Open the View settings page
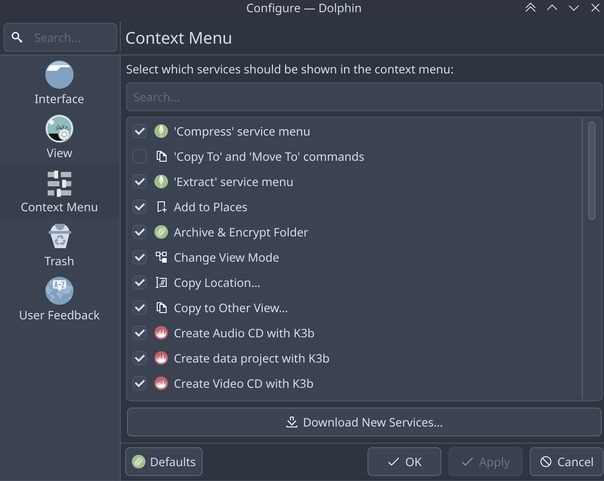 coord(59,137)
